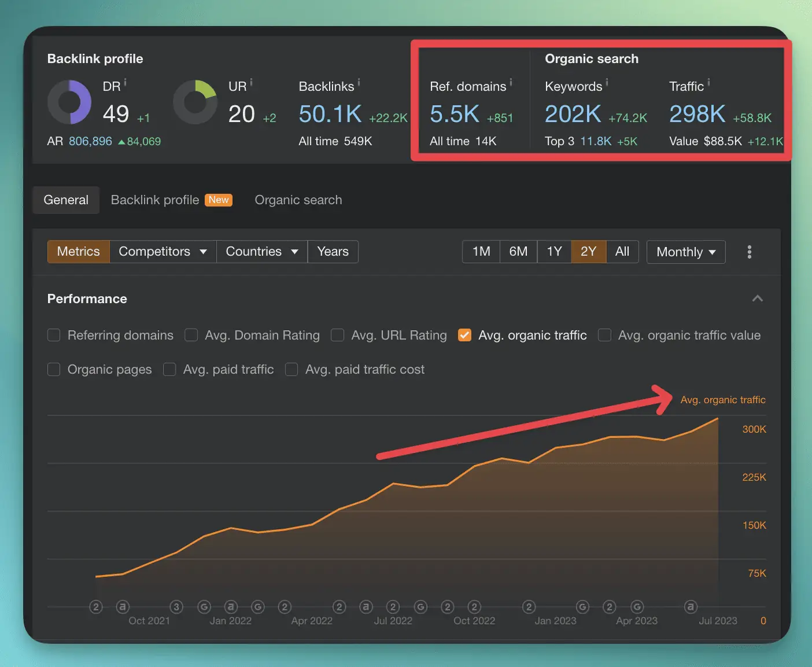
Task: Click the 'All time 549K' backlinks text
Action: [335, 141]
